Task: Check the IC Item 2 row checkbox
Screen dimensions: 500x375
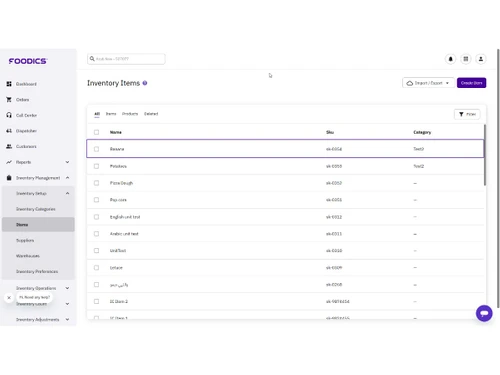Action: click(x=96, y=301)
